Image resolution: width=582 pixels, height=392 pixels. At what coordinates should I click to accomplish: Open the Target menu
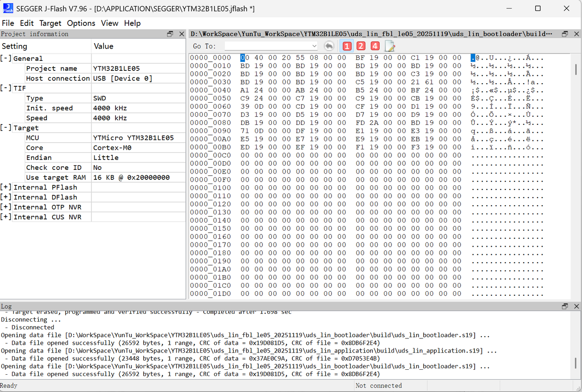[x=50, y=23]
